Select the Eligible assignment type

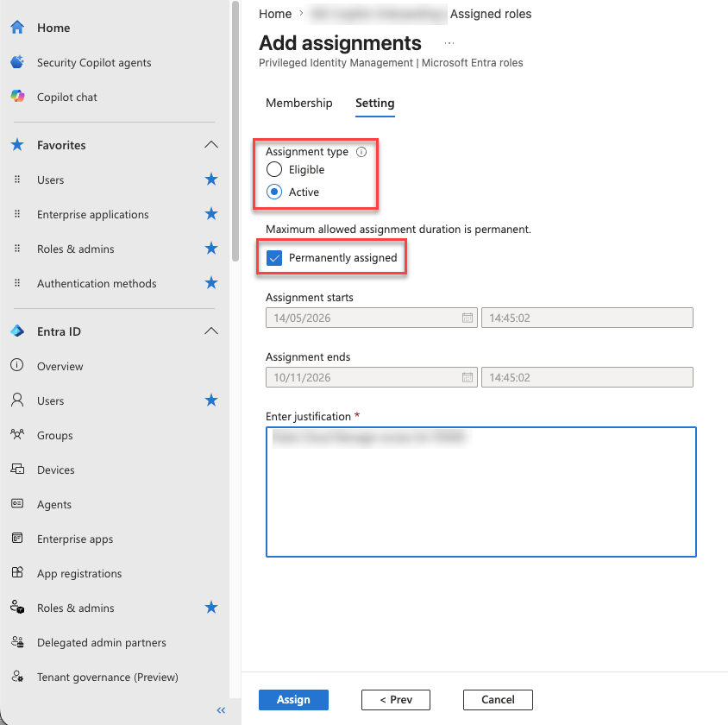pos(274,169)
